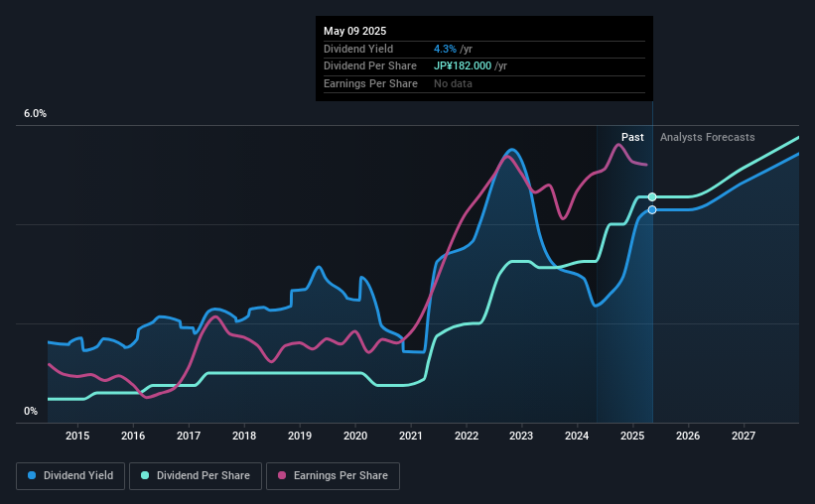Screen dimensions: 815x504
Task: Click the 2018 x-axis label
Action: pos(244,436)
